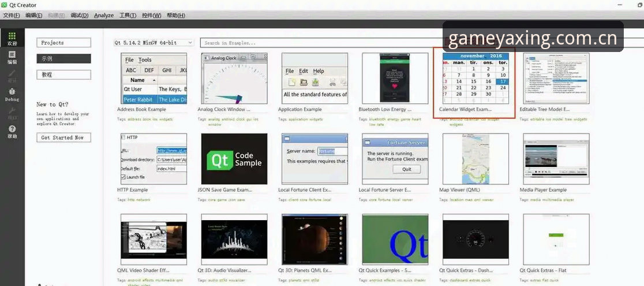644x286 pixels.
Task: Switch to the Edit (编辑) mode icon
Action: point(12,58)
